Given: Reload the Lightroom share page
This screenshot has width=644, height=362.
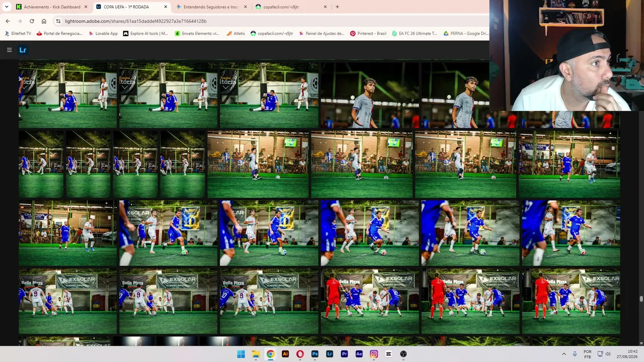Looking at the screenshot, I should pyautogui.click(x=32, y=21).
